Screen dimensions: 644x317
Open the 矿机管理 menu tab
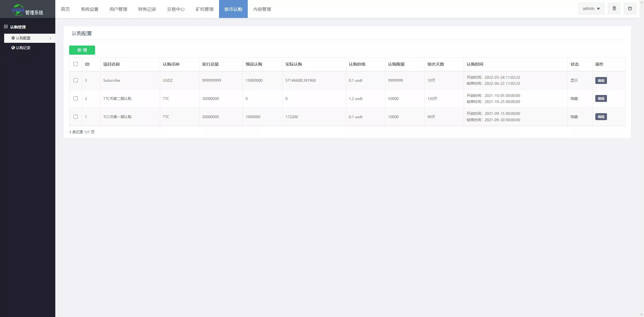click(205, 9)
